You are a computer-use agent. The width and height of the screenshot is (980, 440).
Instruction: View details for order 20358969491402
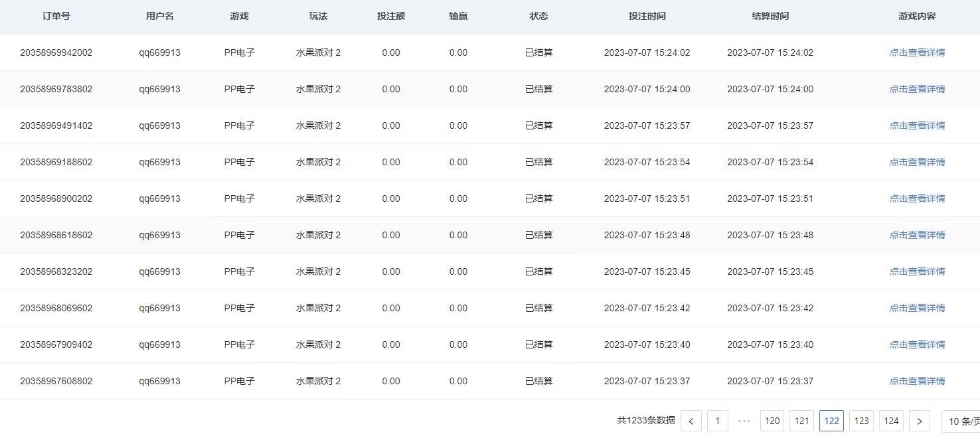tap(917, 125)
